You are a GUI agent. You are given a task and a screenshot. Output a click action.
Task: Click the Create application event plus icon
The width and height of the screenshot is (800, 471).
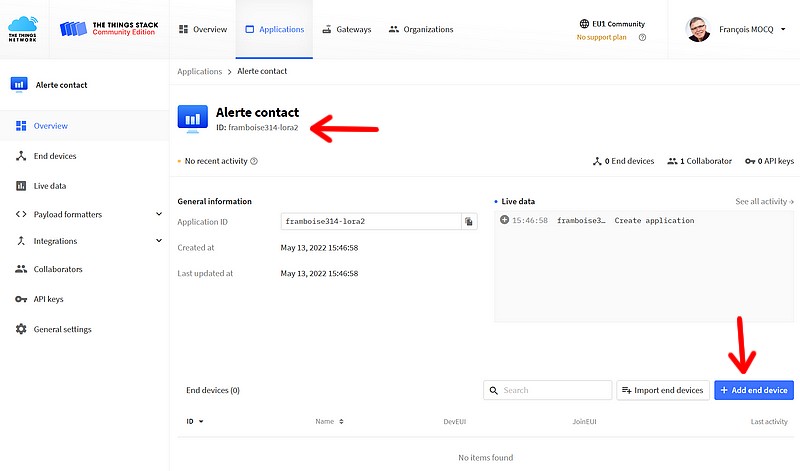click(504, 220)
